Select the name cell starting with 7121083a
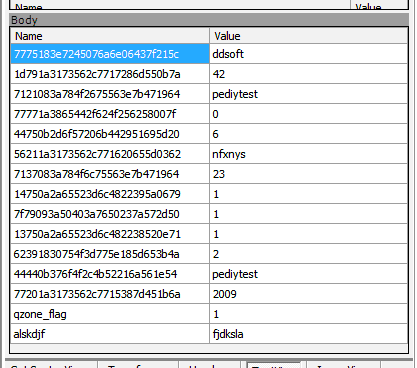This screenshot has height=368, width=417. (110, 94)
